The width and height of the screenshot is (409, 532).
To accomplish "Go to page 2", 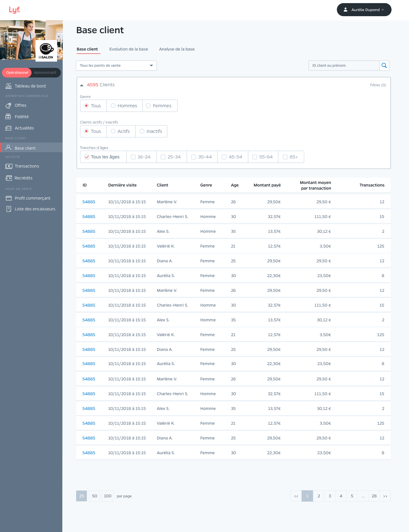I will pyautogui.click(x=319, y=496).
